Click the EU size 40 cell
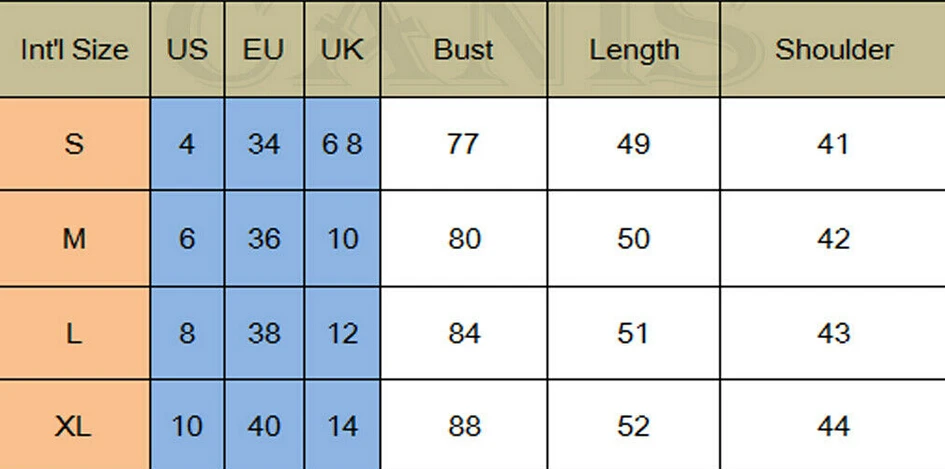 tap(264, 425)
